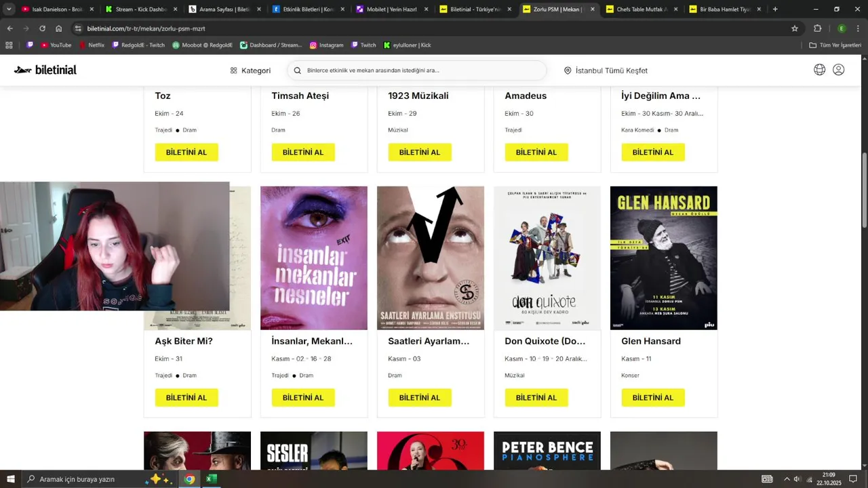Open Chrome profile avatar E
Screen dimensions: 868x488
click(842, 28)
